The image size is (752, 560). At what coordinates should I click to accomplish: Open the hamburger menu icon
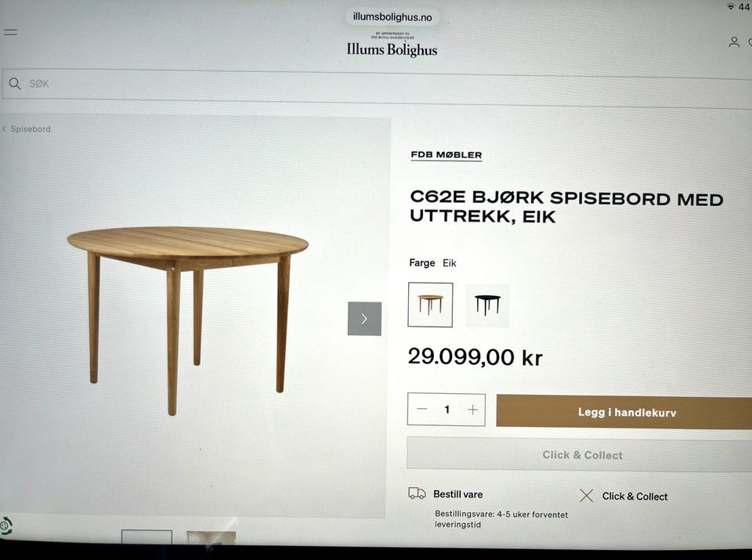click(10, 32)
